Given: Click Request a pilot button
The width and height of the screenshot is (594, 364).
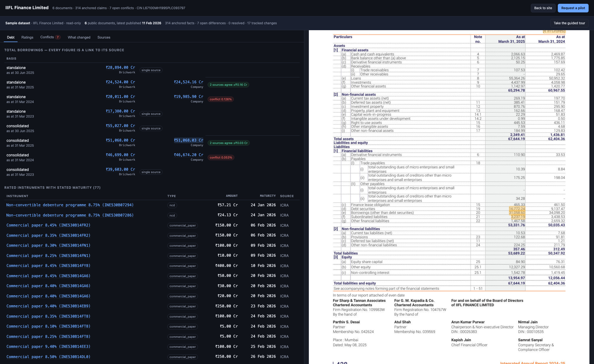Looking at the screenshot, I should click(573, 8).
